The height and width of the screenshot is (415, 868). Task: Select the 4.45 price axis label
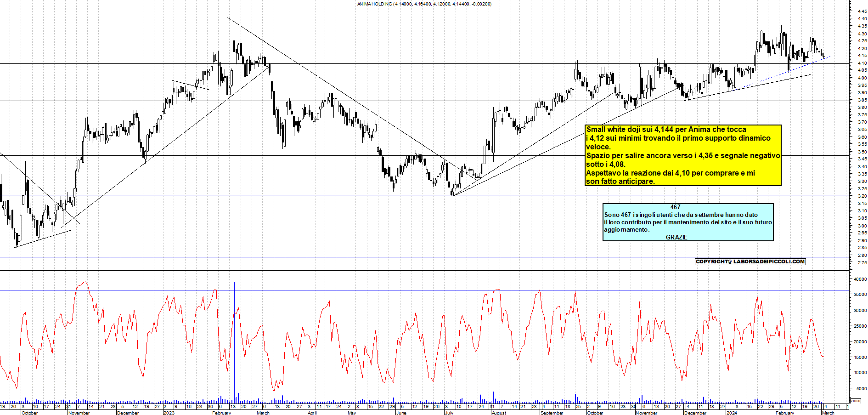(x=862, y=11)
